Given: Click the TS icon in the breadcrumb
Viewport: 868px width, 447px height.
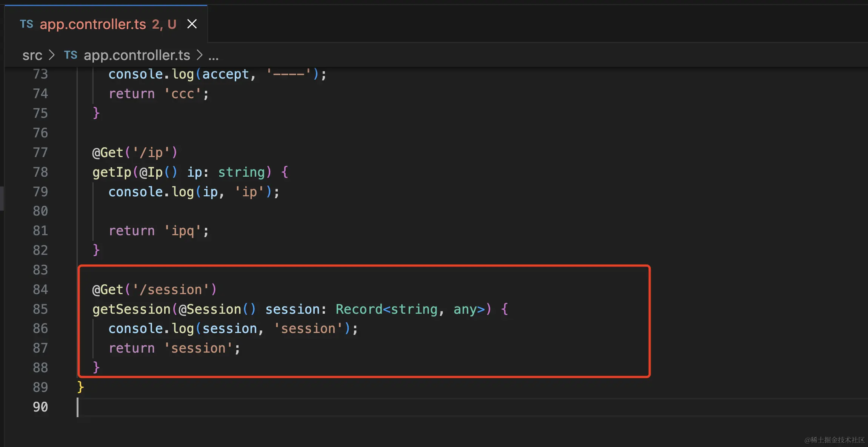Looking at the screenshot, I should click(x=71, y=55).
